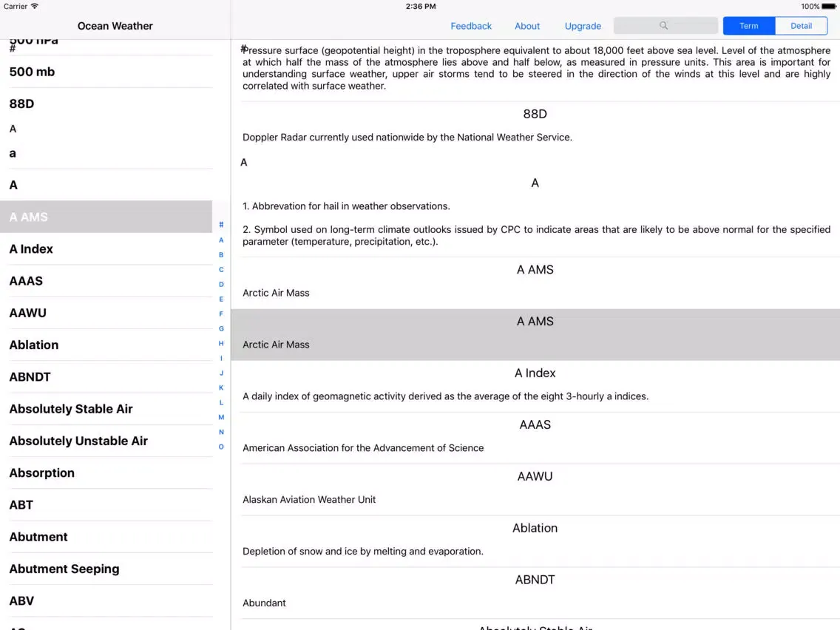Tap the Ablation heading in detail pane
Viewport: 840px width, 630px height.
pos(535,528)
